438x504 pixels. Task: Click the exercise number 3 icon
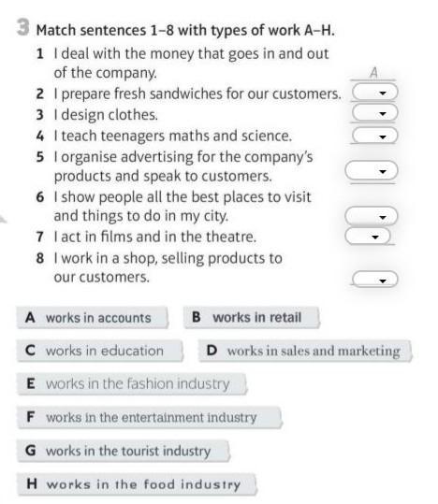(23, 27)
